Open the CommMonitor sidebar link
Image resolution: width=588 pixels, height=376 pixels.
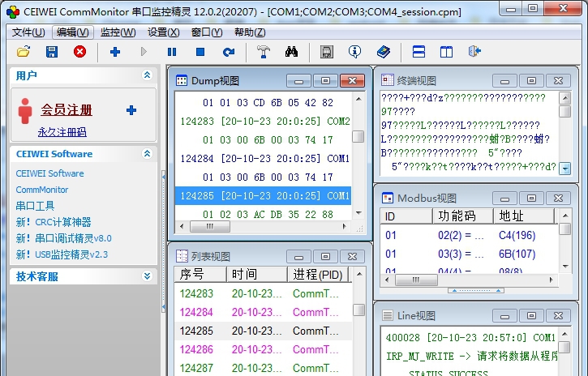coord(42,190)
